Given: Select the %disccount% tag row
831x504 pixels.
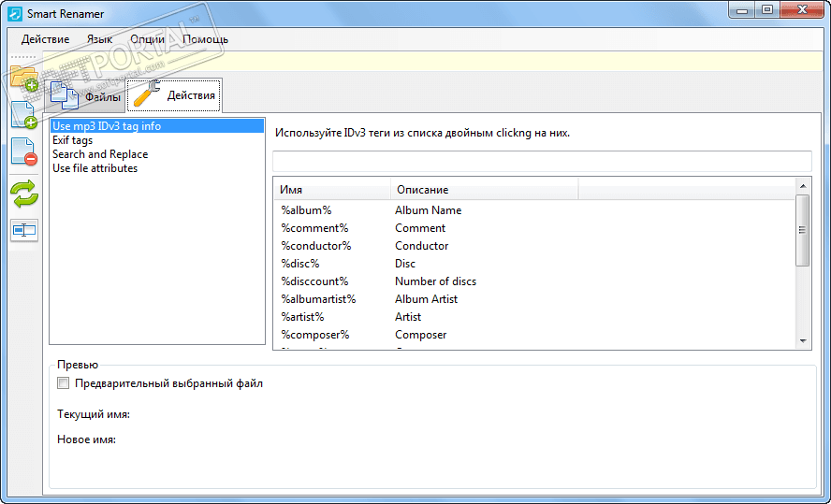Looking at the screenshot, I should coord(534,281).
